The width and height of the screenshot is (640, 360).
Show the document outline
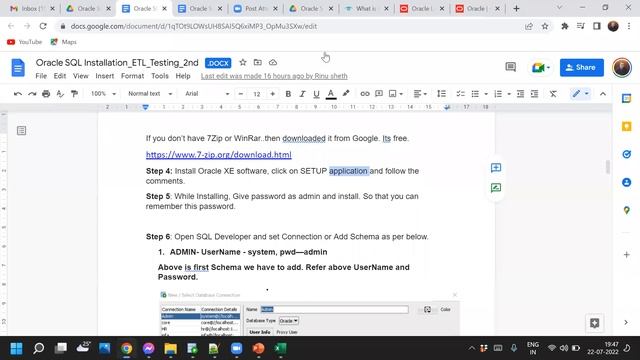pyautogui.click(x=21, y=131)
